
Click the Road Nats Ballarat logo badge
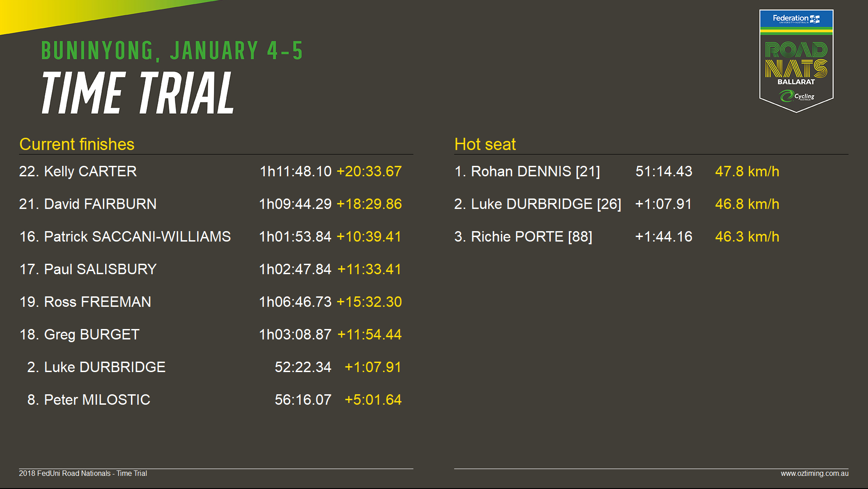(x=796, y=61)
